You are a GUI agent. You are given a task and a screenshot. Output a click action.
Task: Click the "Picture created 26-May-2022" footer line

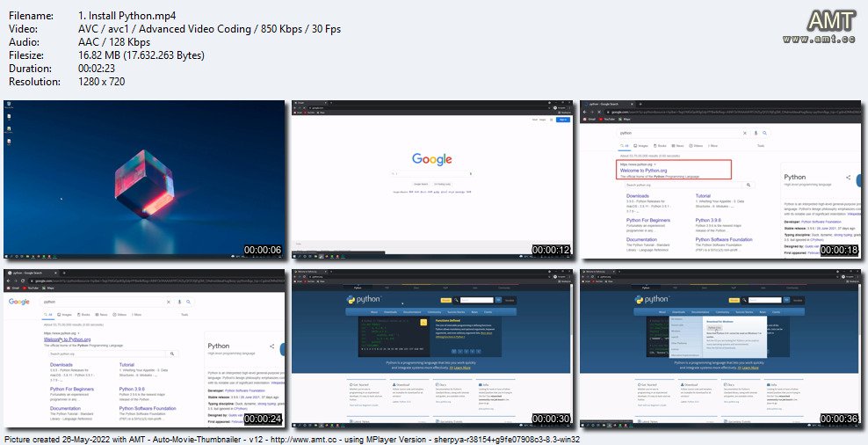[292, 439]
